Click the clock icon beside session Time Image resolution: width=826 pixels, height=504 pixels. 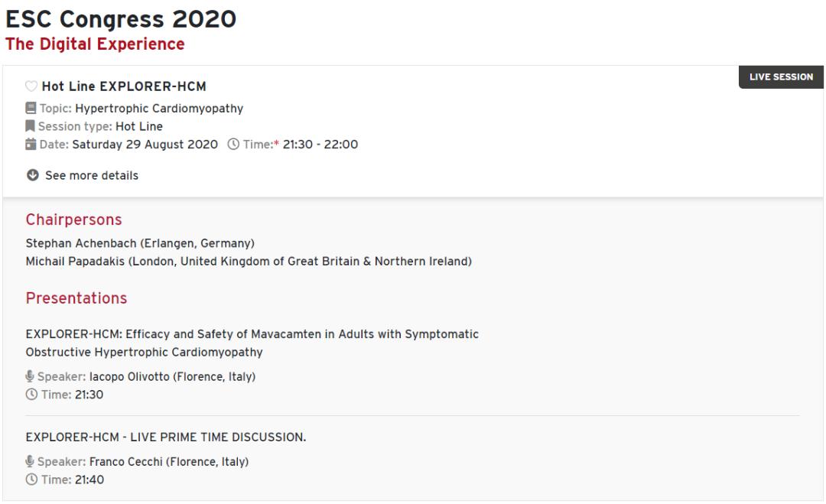point(233,145)
